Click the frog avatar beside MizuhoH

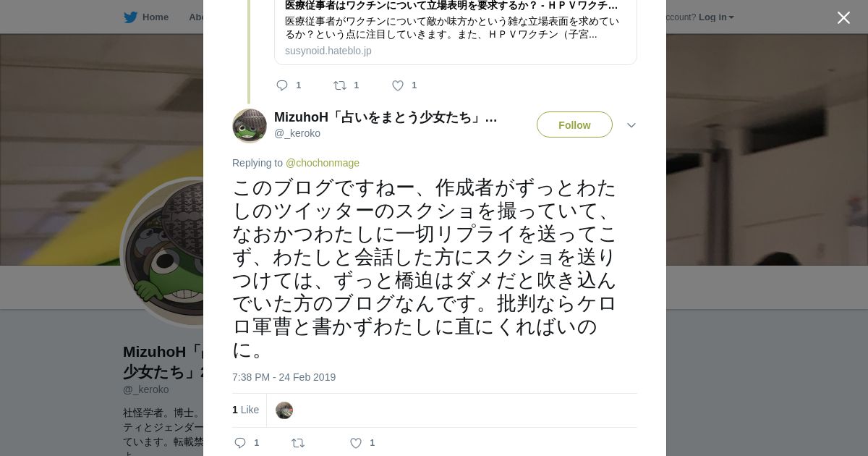pyautogui.click(x=250, y=126)
